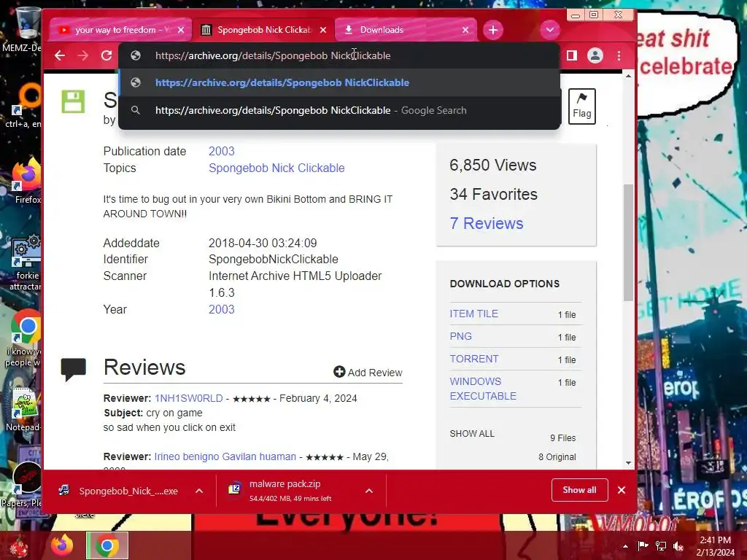This screenshot has height=560, width=747.
Task: Switch to the Downloads tab
Action: point(406,30)
